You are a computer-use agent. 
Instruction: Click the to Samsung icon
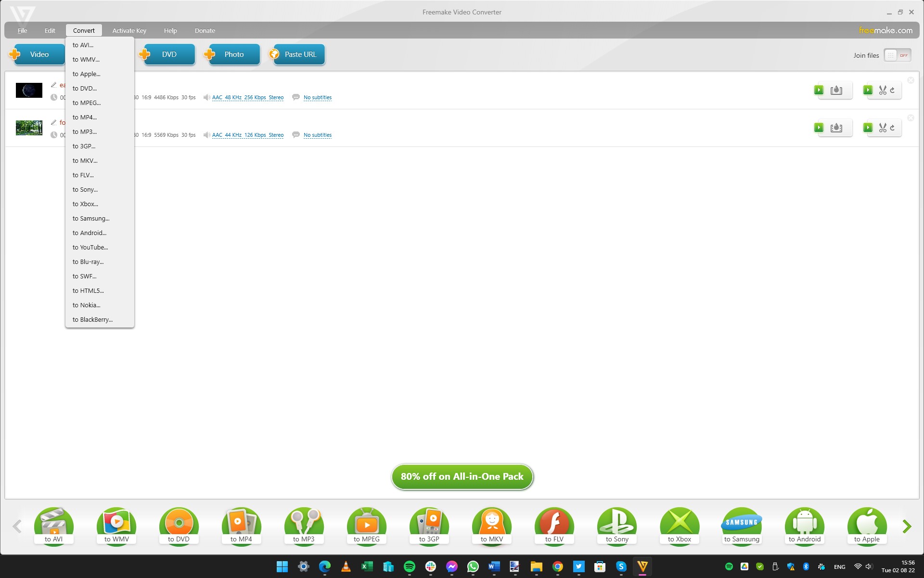click(x=742, y=525)
